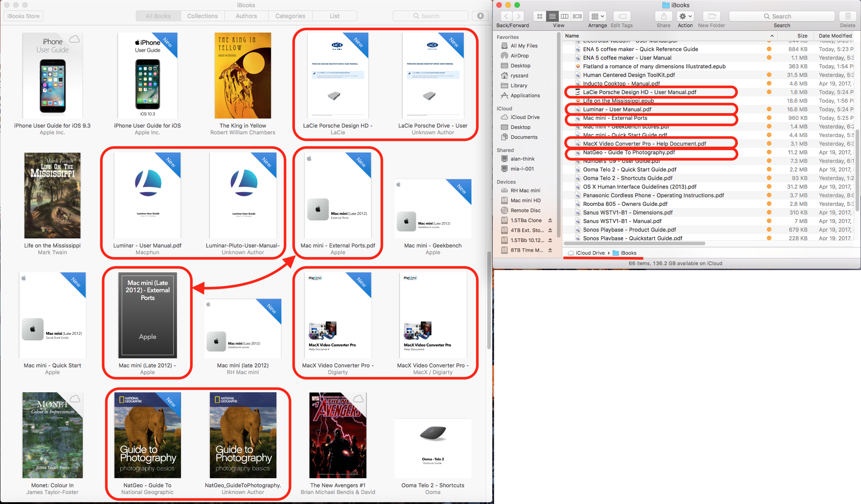Click the iBooks Store button
This screenshot has width=861, height=504.
pyautogui.click(x=24, y=16)
